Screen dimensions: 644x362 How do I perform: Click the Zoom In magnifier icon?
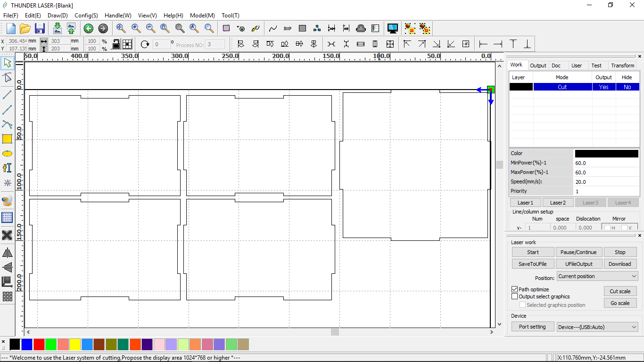click(136, 28)
